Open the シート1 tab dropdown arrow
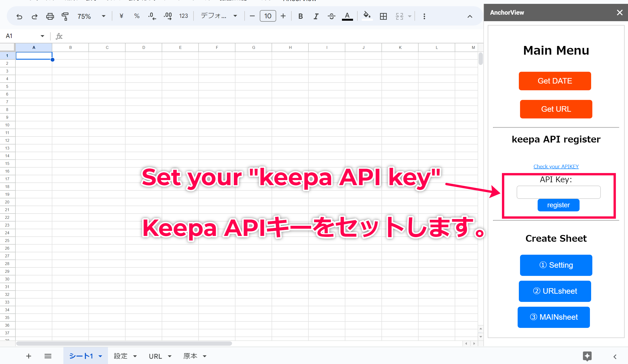The height and width of the screenshot is (364, 628). click(x=100, y=356)
